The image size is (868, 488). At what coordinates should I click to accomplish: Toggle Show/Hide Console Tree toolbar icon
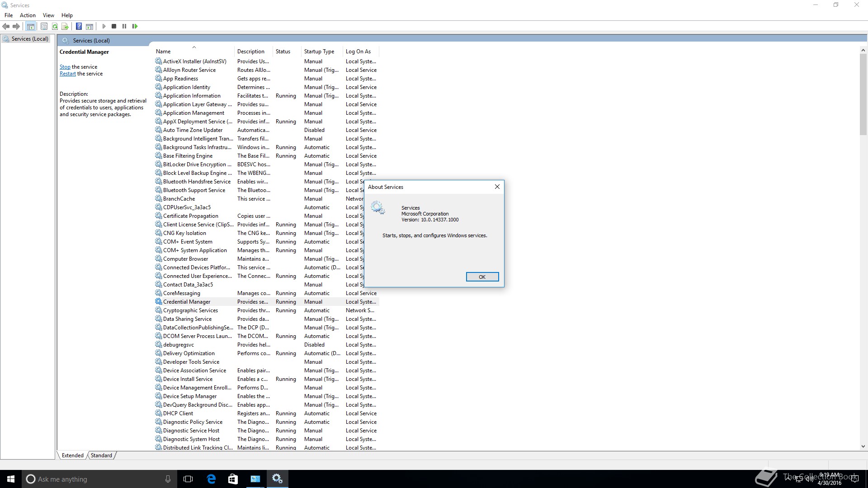tap(31, 26)
